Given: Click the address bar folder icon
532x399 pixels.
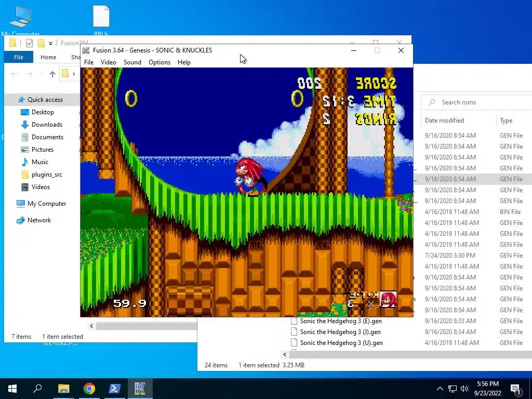Looking at the screenshot, I should pos(65,74).
